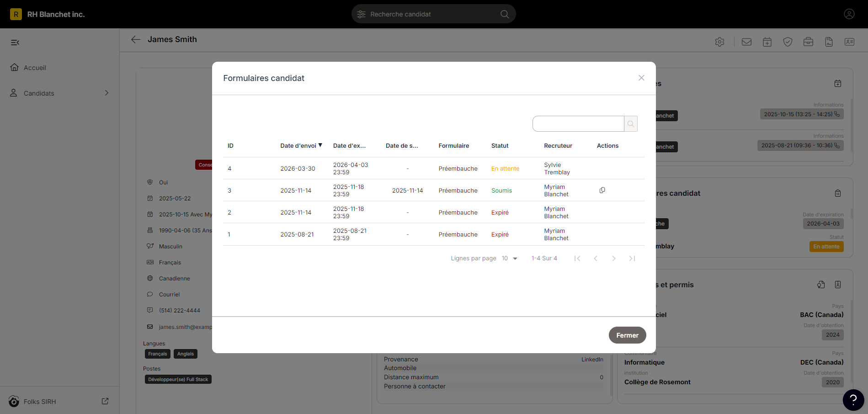This screenshot has height=414, width=868.
Task: Select 'Sylvie Tremblay' recruiter cell
Action: click(557, 169)
